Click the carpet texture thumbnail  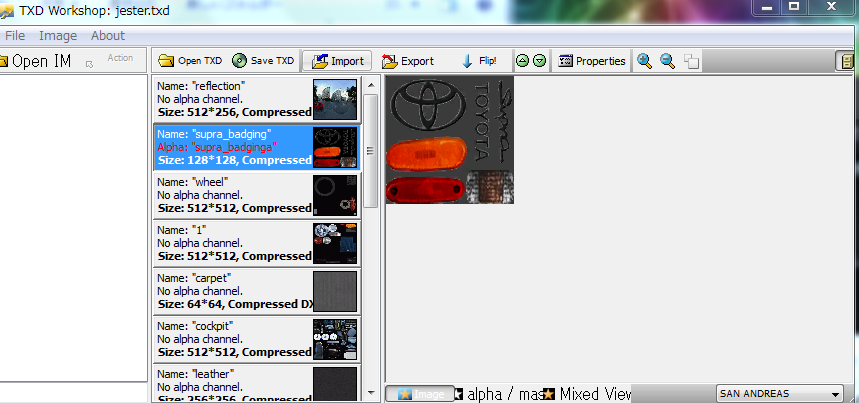[x=335, y=291]
